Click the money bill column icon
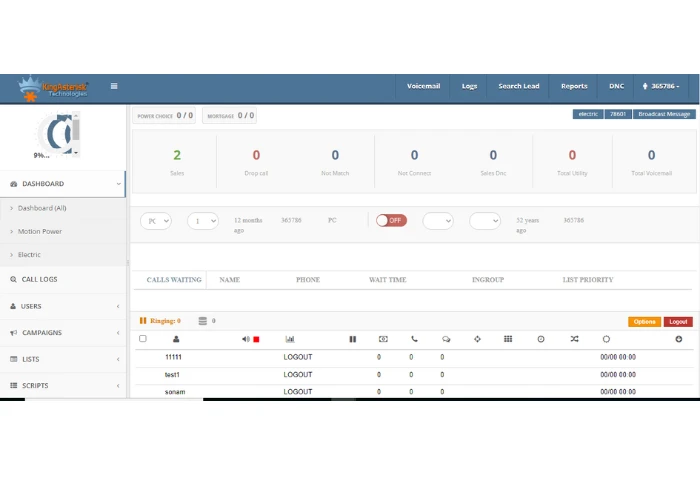This screenshot has width=700, height=500. point(383,339)
